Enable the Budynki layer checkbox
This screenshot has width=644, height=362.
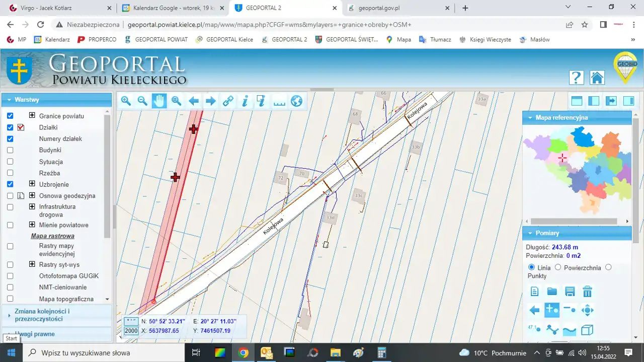[x=10, y=150]
